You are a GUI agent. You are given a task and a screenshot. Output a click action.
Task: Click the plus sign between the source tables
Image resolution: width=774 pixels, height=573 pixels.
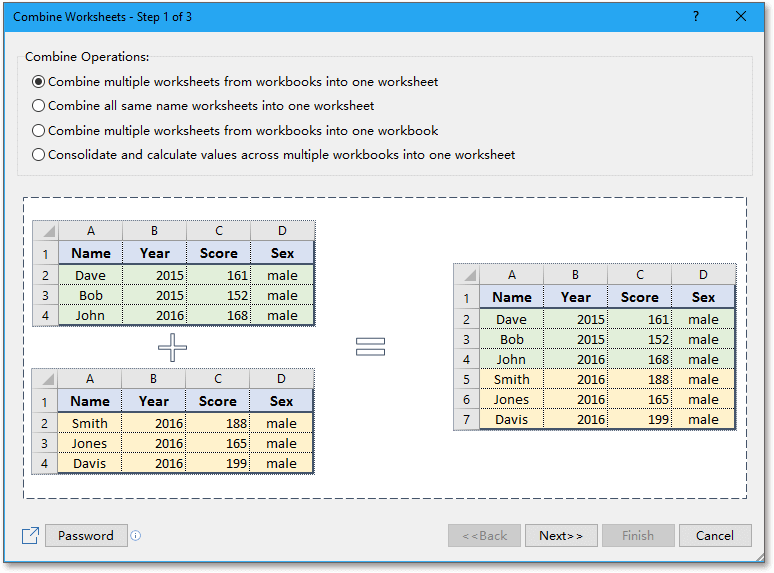(172, 347)
